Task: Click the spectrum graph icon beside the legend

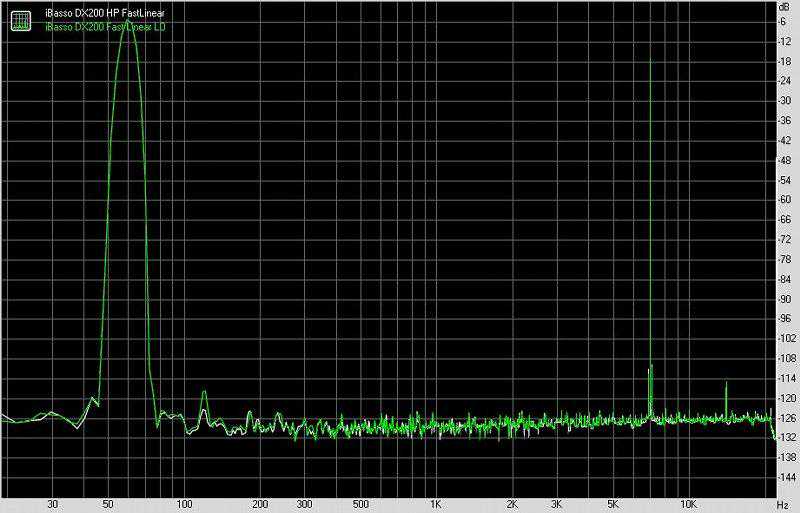Action: tap(20, 19)
